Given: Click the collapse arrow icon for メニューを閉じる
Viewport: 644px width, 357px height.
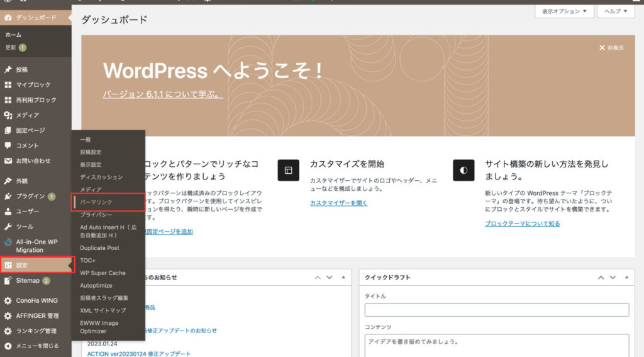Looking at the screenshot, I should tap(8, 346).
